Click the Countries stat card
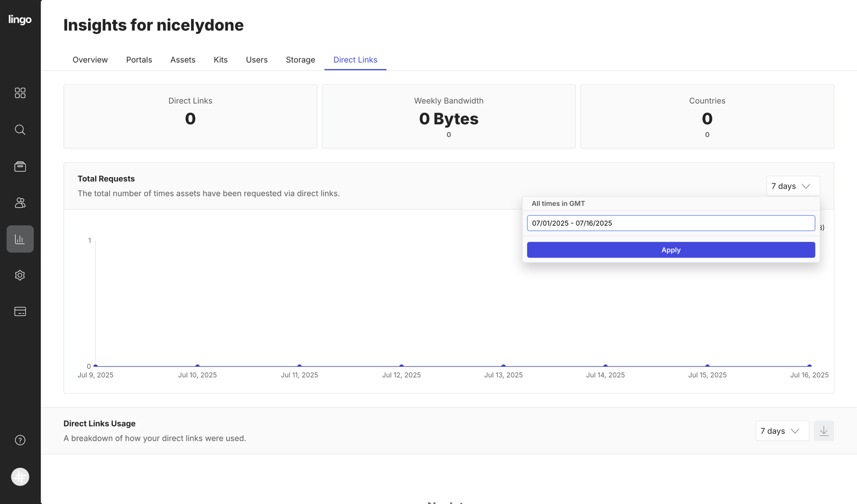The image size is (857, 504). pos(707,116)
